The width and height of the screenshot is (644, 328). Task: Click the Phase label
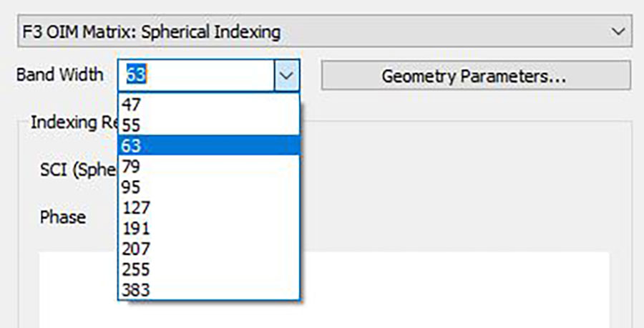tap(63, 217)
